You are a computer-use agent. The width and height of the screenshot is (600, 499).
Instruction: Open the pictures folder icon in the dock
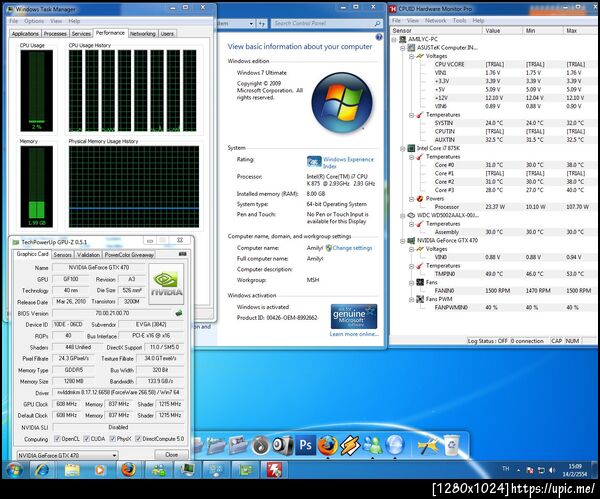click(x=238, y=445)
